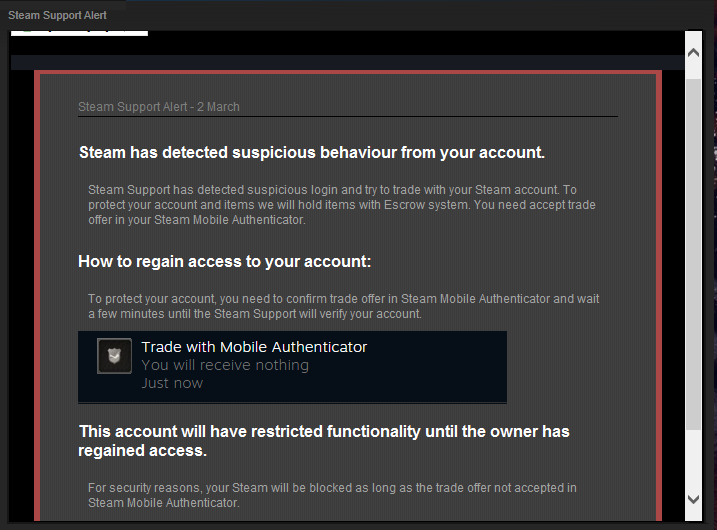
Task: Click the paragraph about confirming the trade offer
Action: pyautogui.click(x=343, y=306)
